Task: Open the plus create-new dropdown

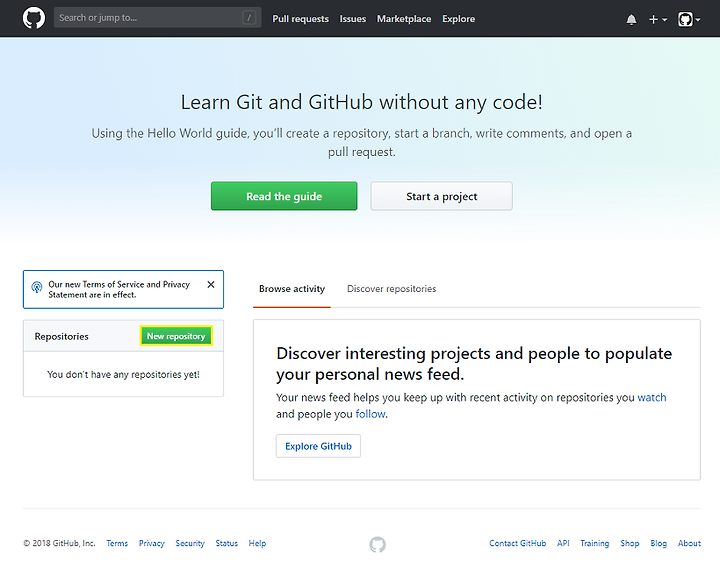Action: (658, 19)
